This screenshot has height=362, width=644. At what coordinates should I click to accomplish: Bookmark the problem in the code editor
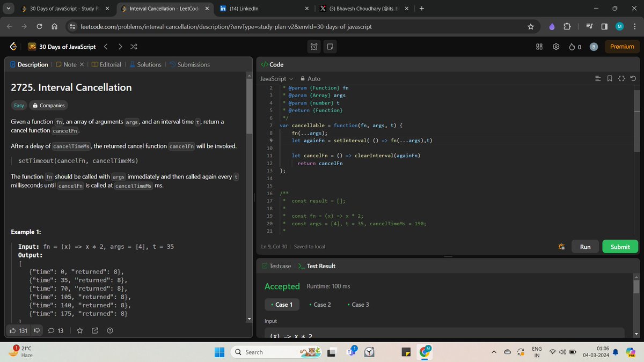(x=610, y=78)
